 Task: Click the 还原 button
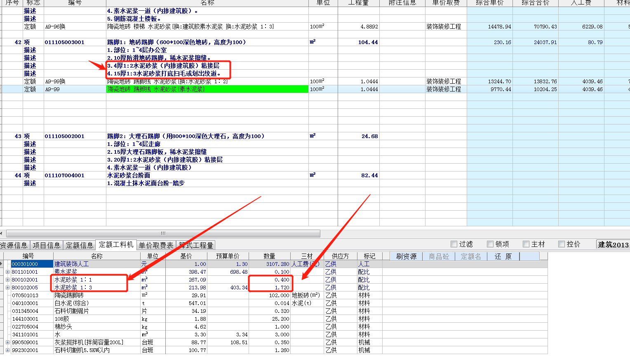(503, 256)
